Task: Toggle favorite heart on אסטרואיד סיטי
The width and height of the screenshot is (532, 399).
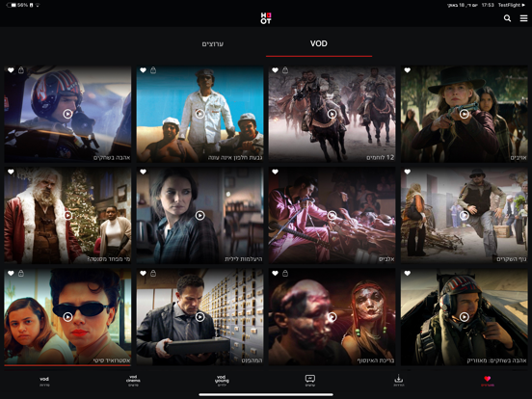Action: click(11, 273)
